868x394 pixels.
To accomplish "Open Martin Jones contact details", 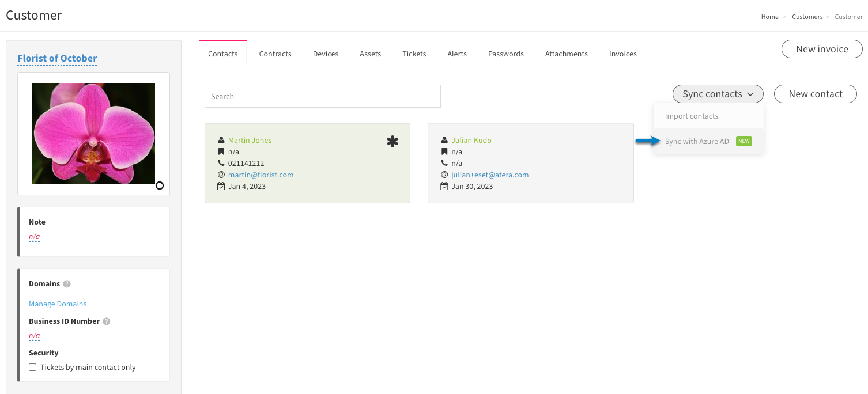I will [x=250, y=140].
